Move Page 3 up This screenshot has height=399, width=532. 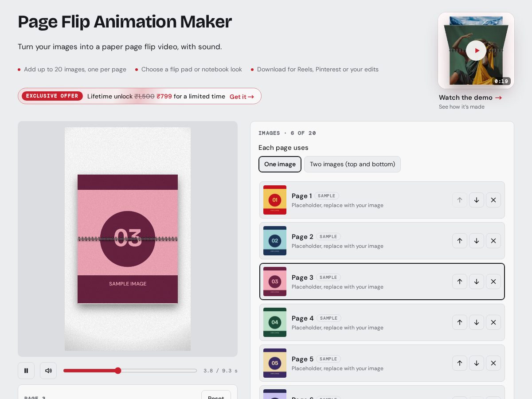[460, 282]
